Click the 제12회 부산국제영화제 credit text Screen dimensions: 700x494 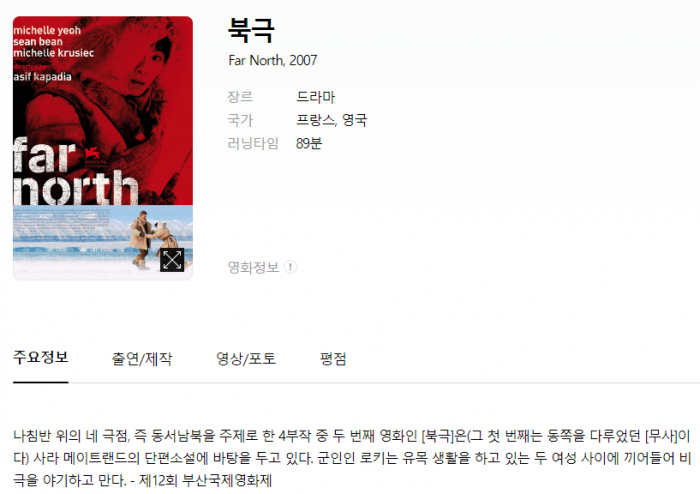pyautogui.click(x=205, y=480)
